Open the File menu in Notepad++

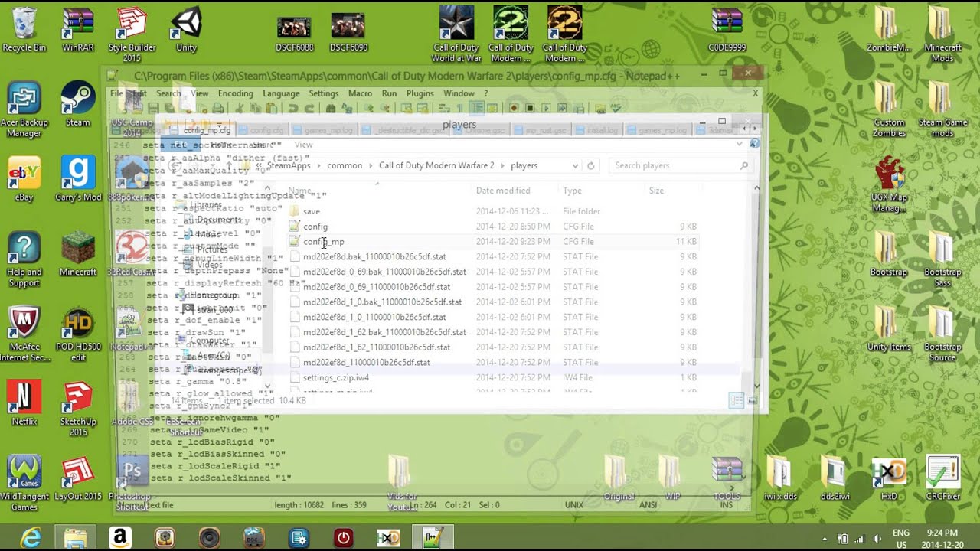[116, 93]
